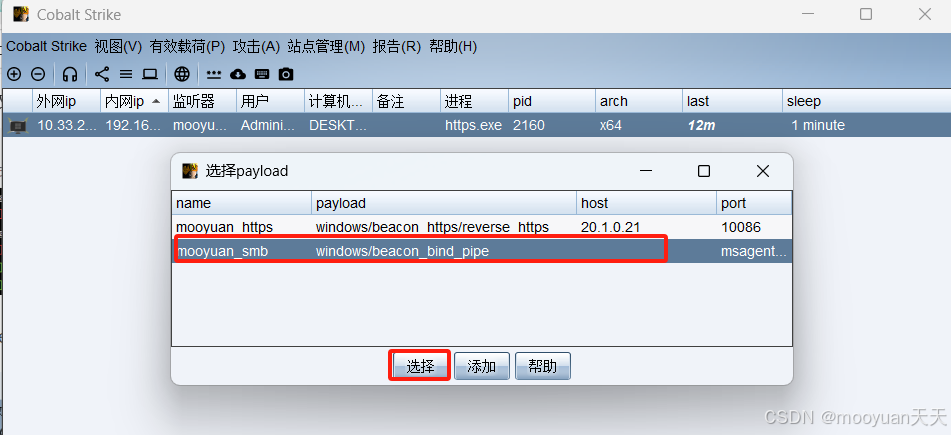Sort by 内网ip column header
Image resolution: width=951 pixels, height=435 pixels.
(135, 101)
